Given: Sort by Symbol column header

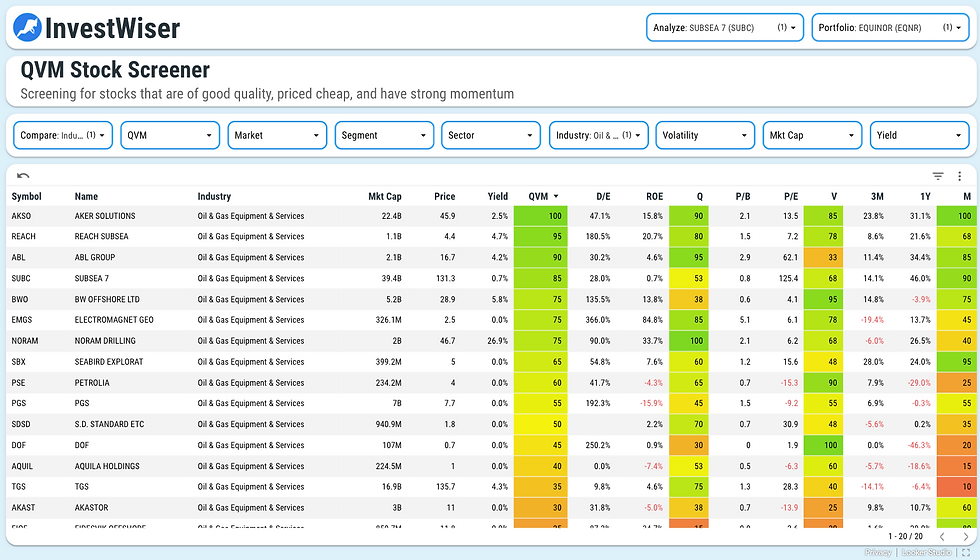Looking at the screenshot, I should tap(26, 196).
